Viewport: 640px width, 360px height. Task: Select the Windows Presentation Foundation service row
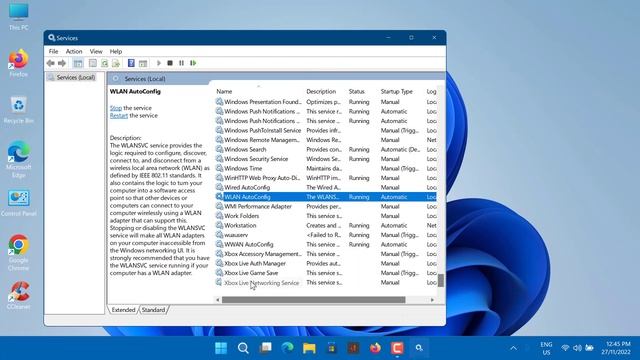coord(325,102)
